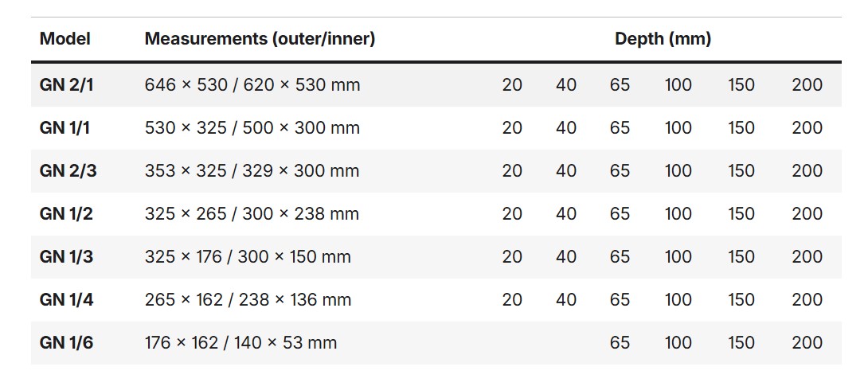This screenshot has height=390, width=868.
Task: Select the 176 × 162 / 140 × 53 mm cell
Action: coord(240,342)
